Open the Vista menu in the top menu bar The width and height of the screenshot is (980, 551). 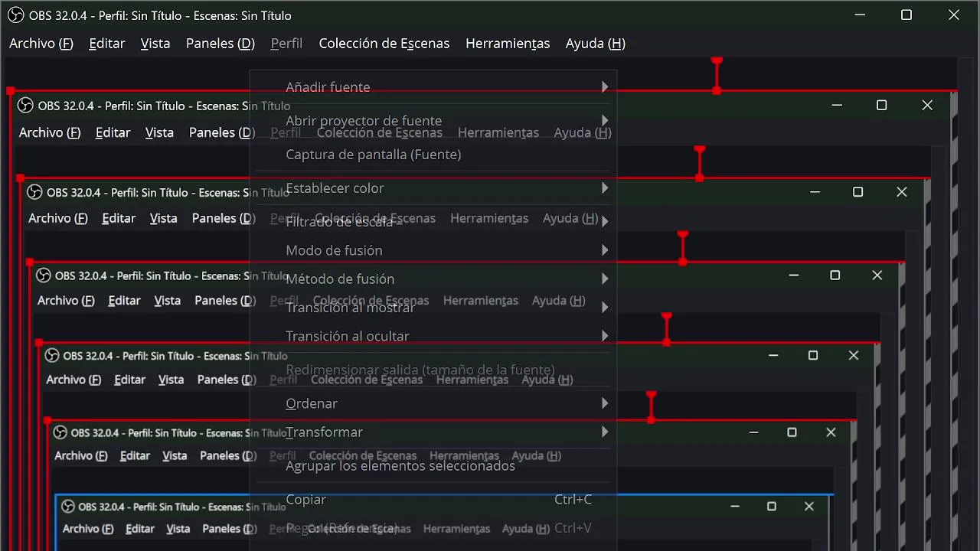[155, 44]
